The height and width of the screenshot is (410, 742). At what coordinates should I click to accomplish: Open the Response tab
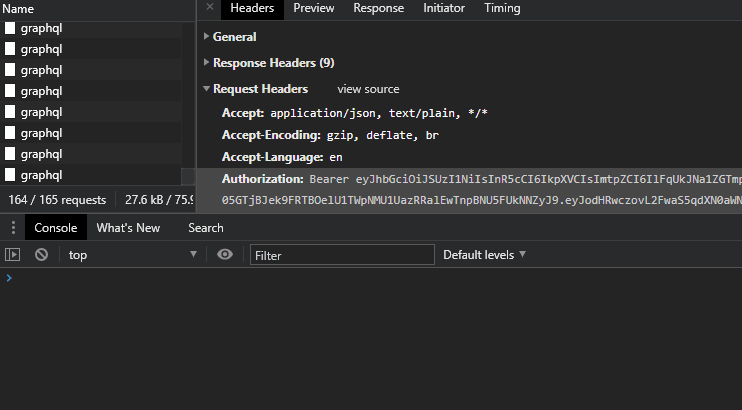point(379,9)
